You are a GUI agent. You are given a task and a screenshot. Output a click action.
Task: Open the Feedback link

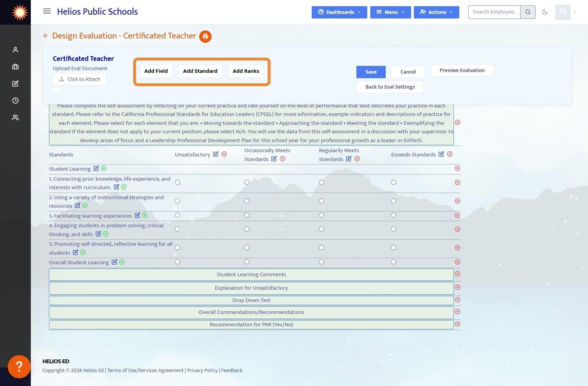[x=232, y=371]
